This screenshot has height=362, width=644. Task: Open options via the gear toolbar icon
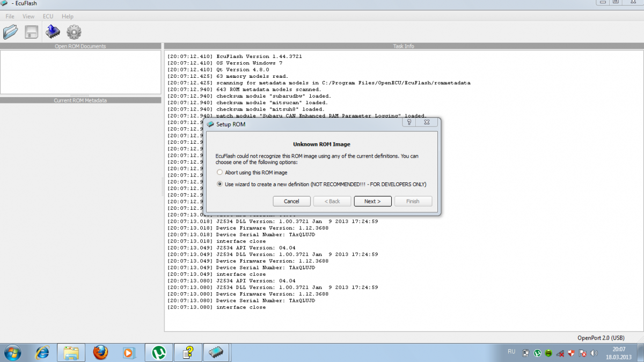click(x=74, y=32)
